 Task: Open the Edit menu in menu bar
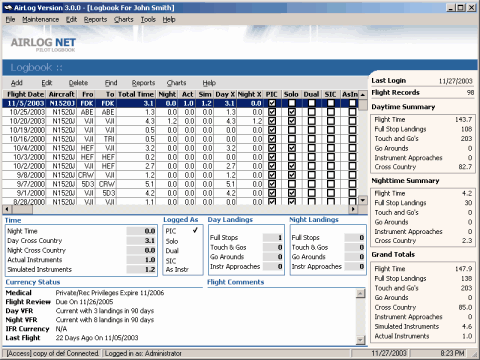pos(71,20)
